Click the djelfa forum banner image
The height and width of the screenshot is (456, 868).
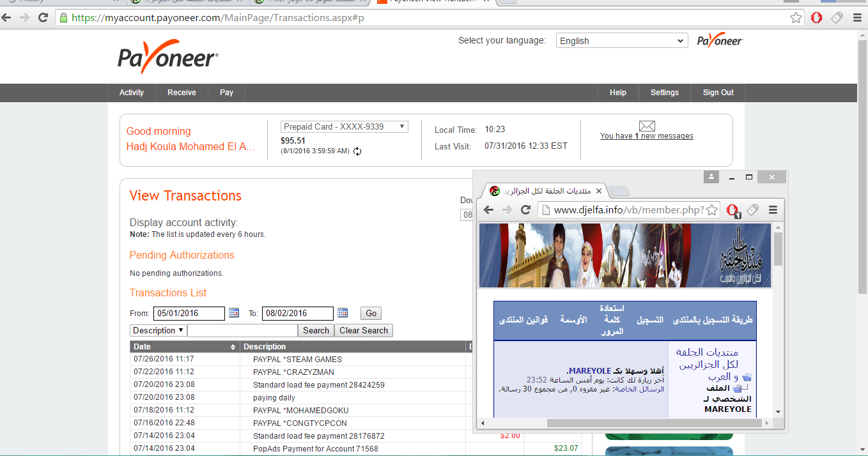pyautogui.click(x=625, y=255)
